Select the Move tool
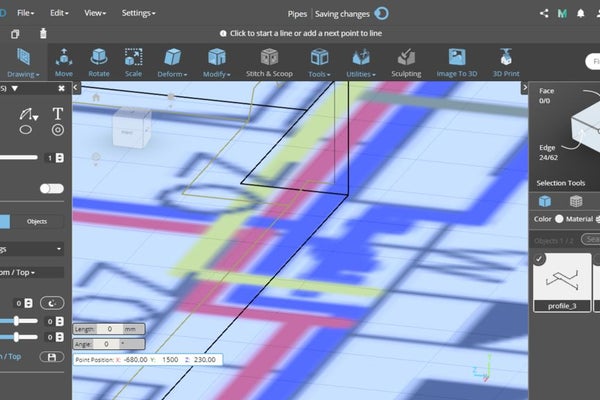Image resolution: width=600 pixels, height=400 pixels. point(64,61)
